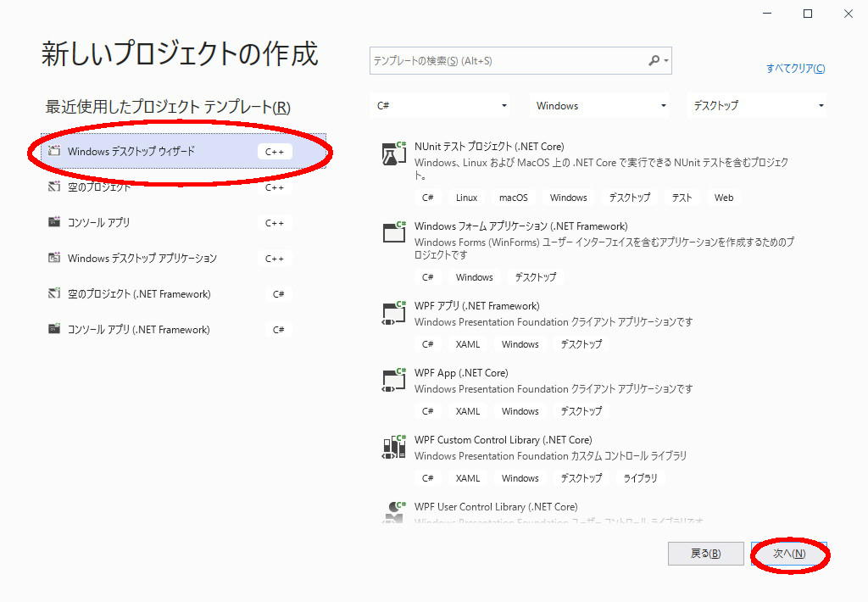Click the 空のプロジェクト (.NET Framework) icon
The width and height of the screenshot is (868, 602).
[x=53, y=293]
